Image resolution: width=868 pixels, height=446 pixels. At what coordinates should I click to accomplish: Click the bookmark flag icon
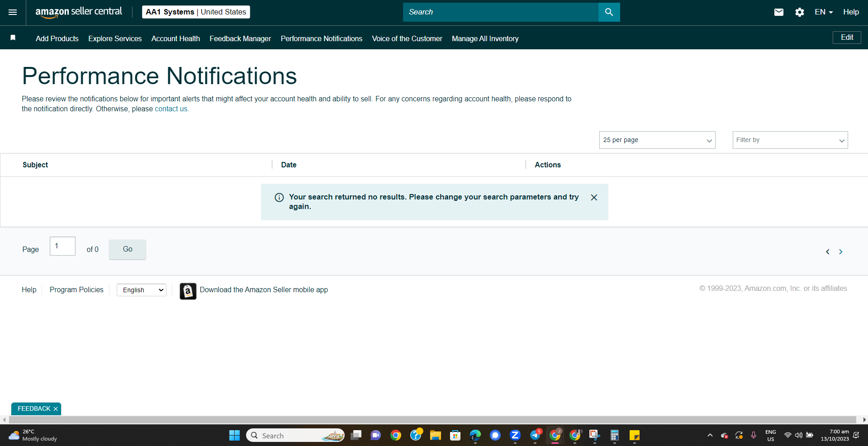(x=13, y=38)
